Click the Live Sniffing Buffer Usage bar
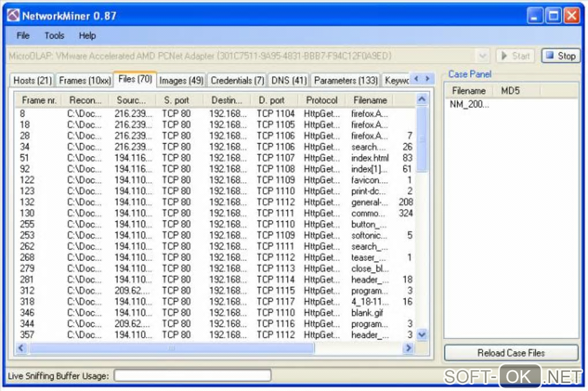Screen dimensions: 588x391 [193, 375]
